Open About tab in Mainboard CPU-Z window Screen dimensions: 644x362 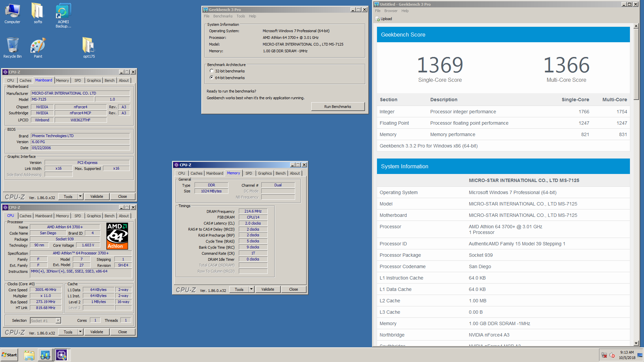coord(124,80)
